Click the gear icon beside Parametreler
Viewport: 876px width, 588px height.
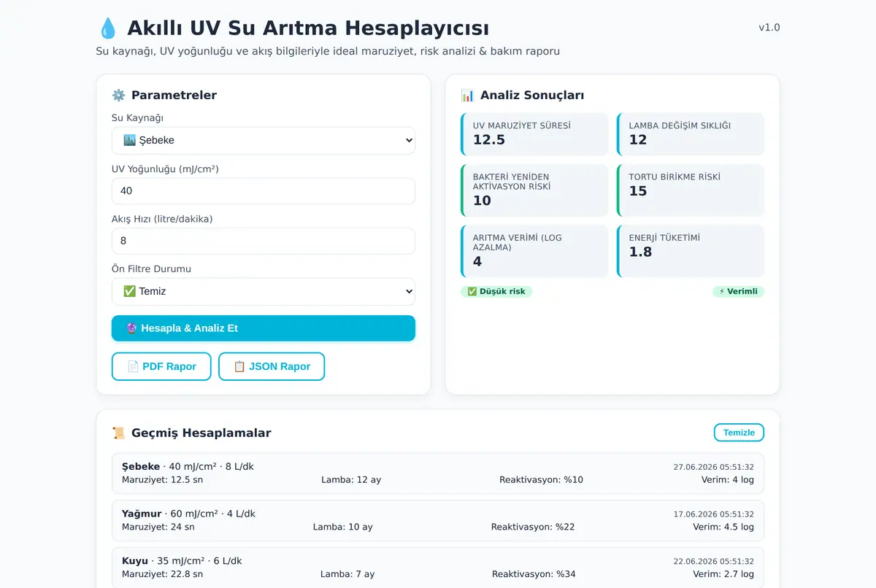click(x=118, y=95)
